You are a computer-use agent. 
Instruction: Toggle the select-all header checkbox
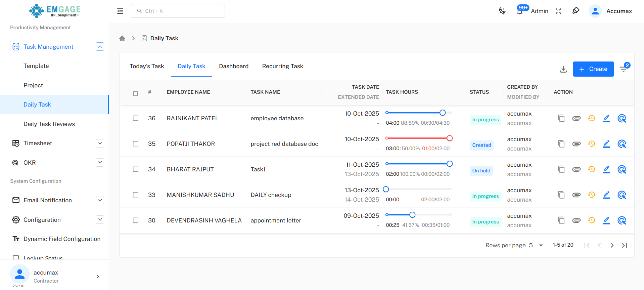tap(136, 93)
